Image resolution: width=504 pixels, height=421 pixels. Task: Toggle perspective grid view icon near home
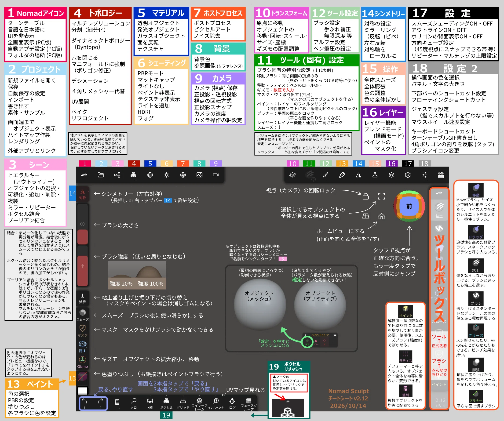tap(365, 216)
